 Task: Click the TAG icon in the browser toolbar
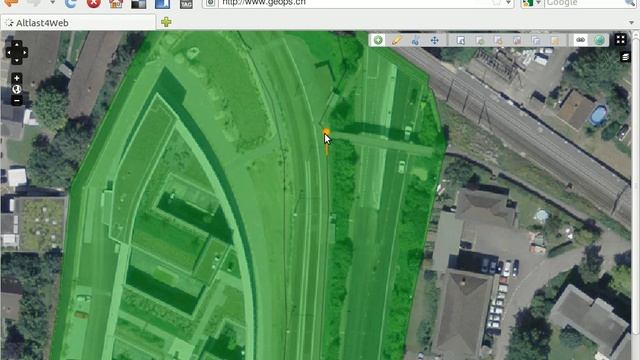186,3
